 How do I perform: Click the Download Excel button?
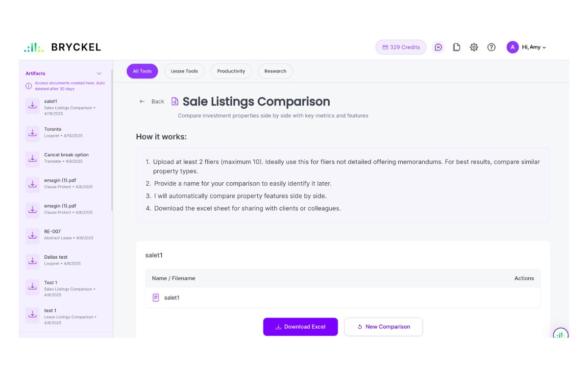(x=300, y=327)
